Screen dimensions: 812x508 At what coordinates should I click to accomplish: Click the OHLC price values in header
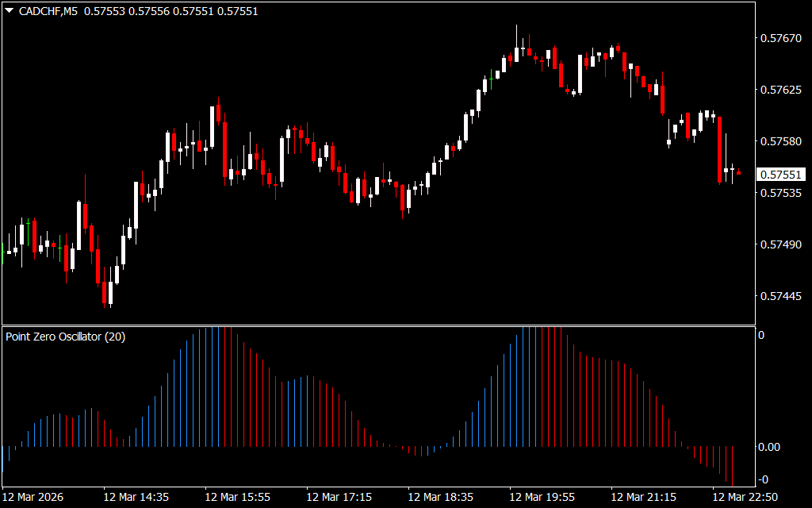click(x=170, y=11)
